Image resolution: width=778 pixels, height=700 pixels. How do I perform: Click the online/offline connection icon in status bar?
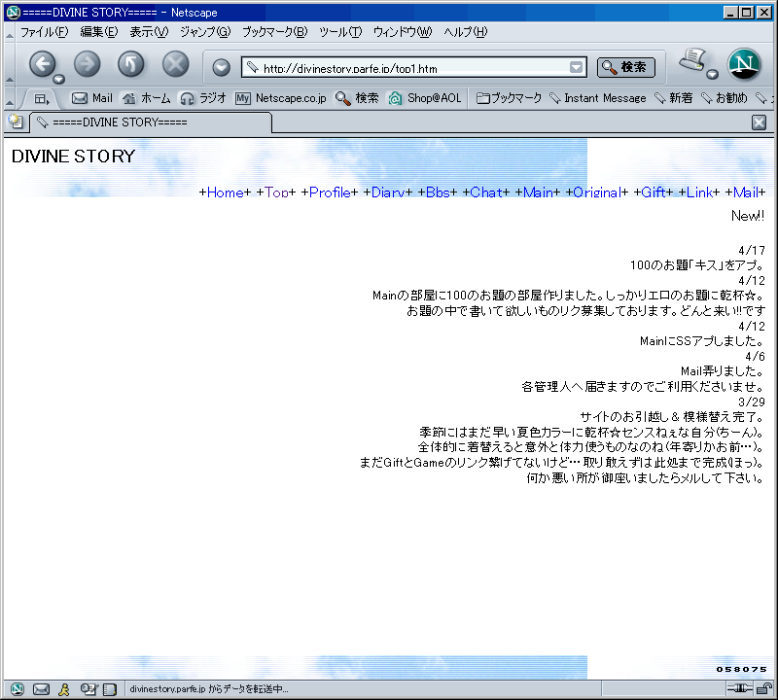click(x=740, y=688)
